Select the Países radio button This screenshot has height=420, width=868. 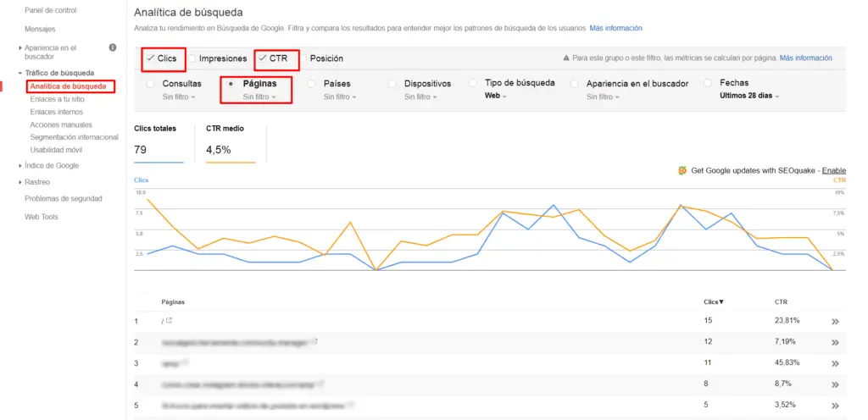312,84
